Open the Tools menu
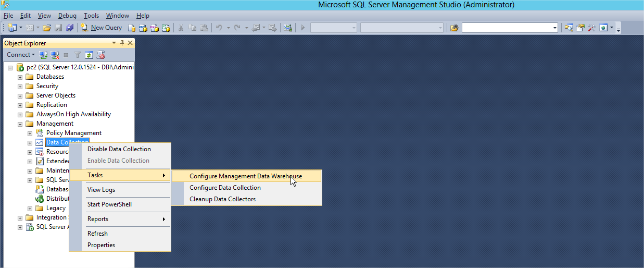This screenshot has width=644, height=268. coord(92,16)
